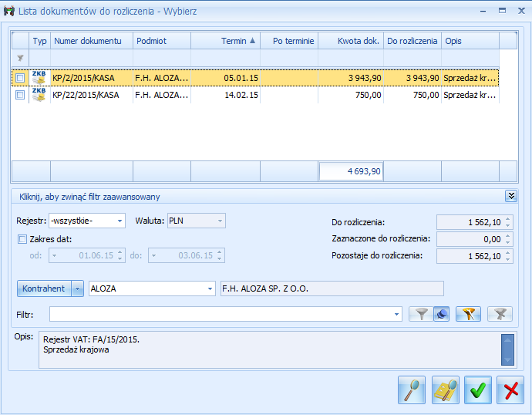Screen dimensions: 532x415
Task: Expand the ALOZA contractor combo box
Action: [x=210, y=288]
